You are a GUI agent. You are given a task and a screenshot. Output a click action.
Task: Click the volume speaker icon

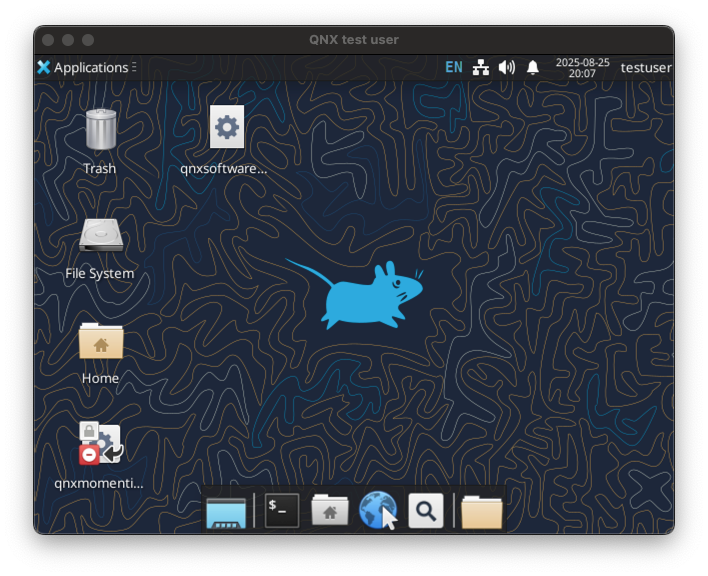pyautogui.click(x=507, y=67)
